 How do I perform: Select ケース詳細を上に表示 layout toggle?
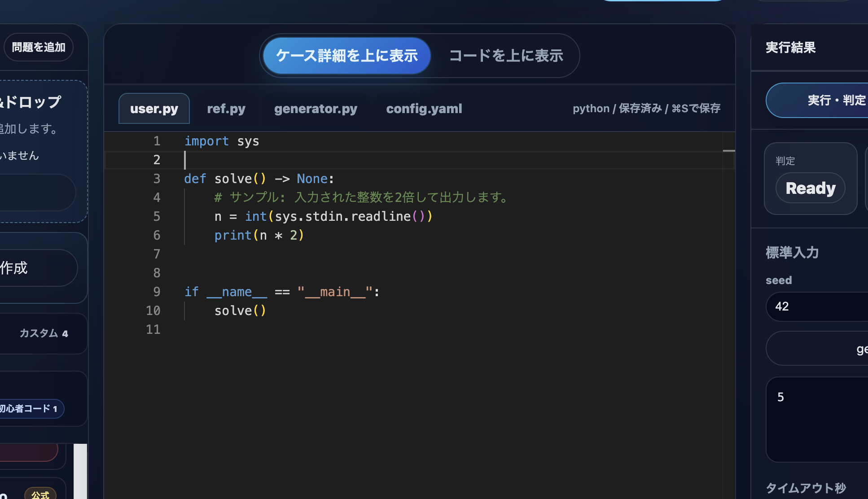[346, 56]
